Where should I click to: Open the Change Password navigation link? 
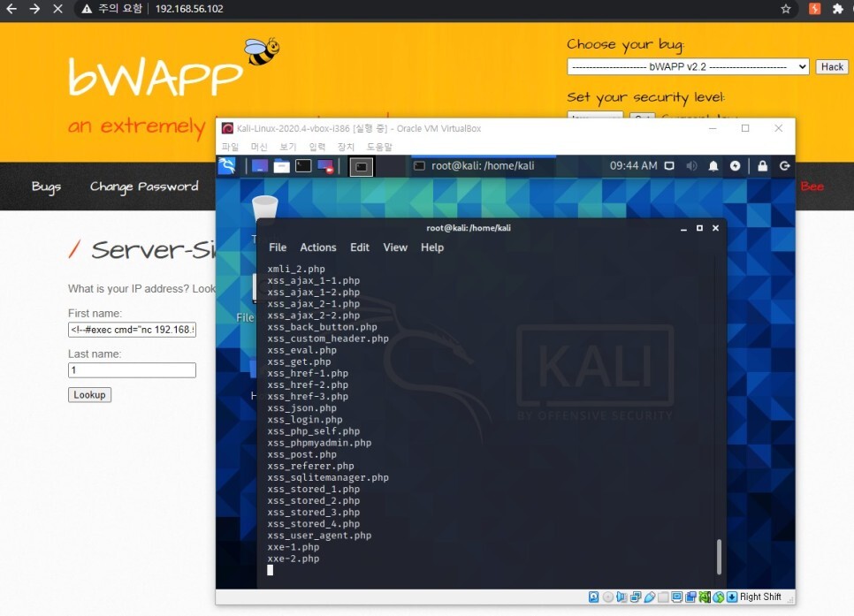(144, 186)
